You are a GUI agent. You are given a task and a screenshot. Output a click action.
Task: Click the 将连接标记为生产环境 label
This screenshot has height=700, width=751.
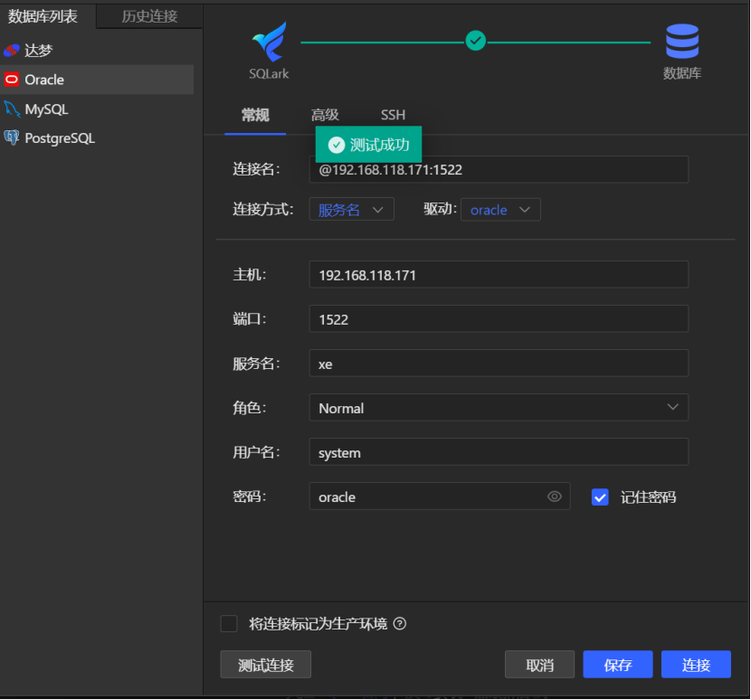tap(318, 624)
